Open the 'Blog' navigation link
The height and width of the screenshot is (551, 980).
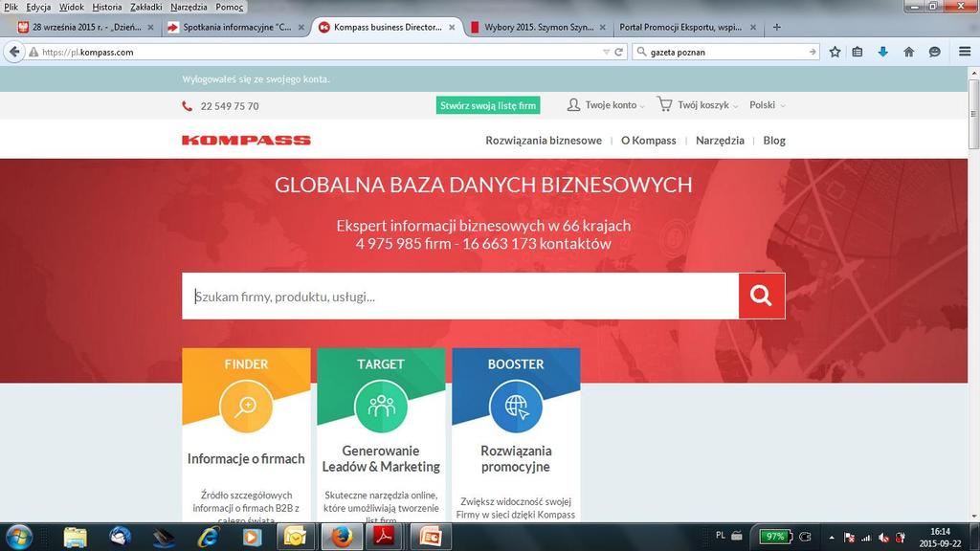click(x=773, y=141)
